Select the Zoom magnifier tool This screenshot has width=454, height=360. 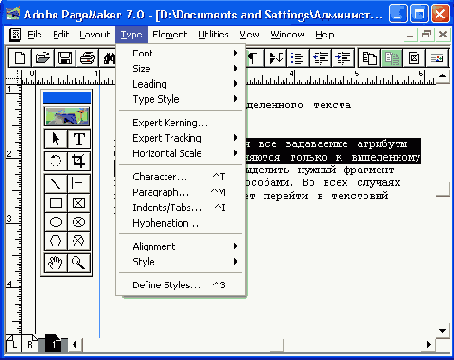pos(79,263)
